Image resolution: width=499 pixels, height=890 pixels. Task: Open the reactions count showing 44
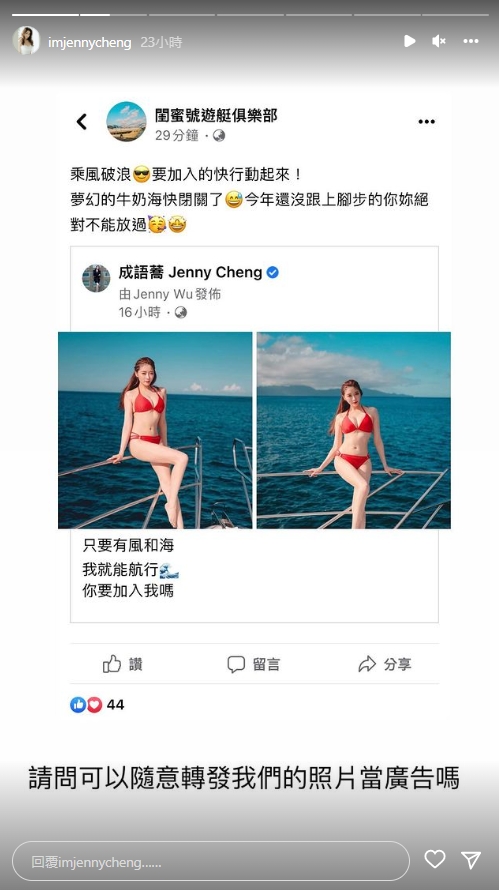pyautogui.click(x=97, y=704)
